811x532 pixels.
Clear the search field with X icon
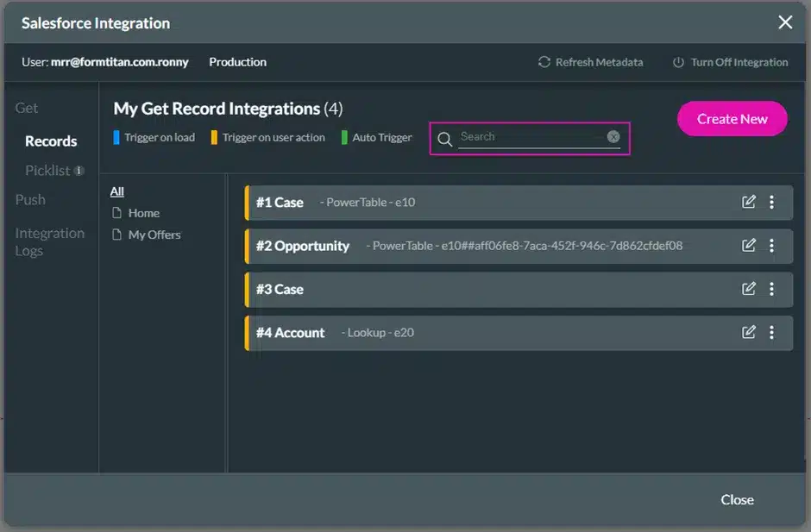click(x=613, y=136)
